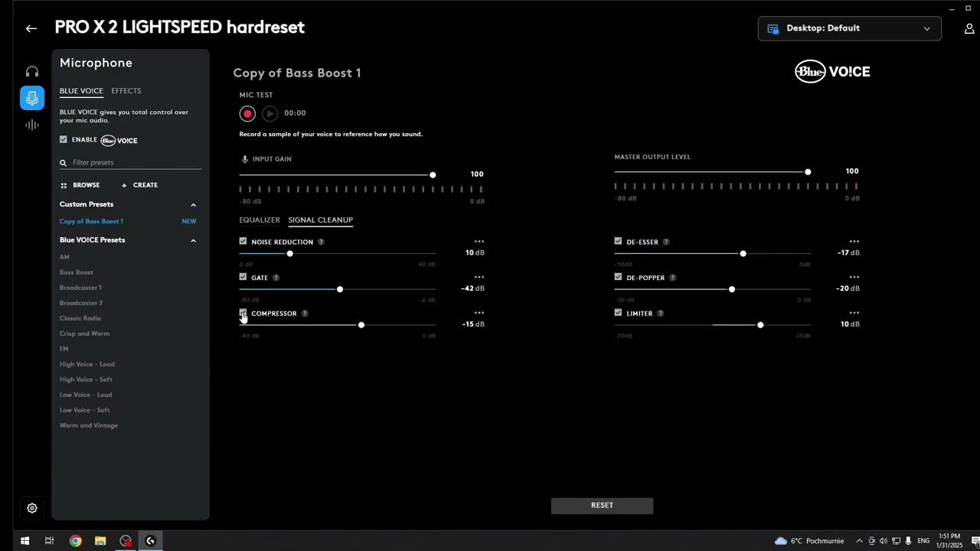Open Task View on taskbar
This screenshot has width=980, height=551.
(49, 541)
